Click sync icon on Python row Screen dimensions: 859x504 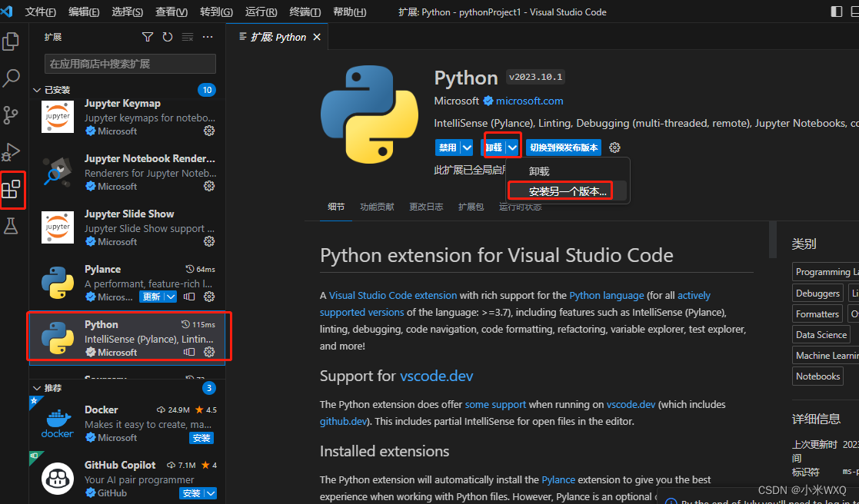coord(189,352)
